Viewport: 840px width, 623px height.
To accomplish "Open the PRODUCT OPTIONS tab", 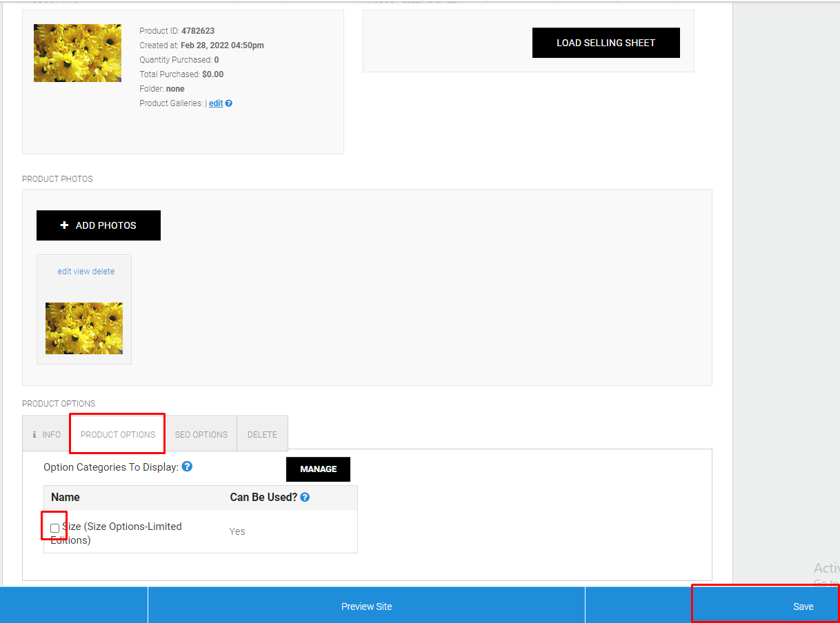I will tap(117, 434).
